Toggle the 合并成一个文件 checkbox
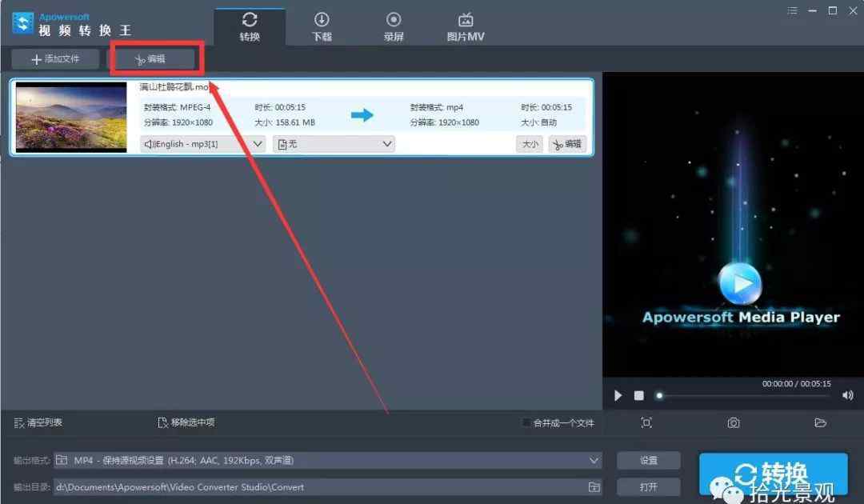The height and width of the screenshot is (504, 864). point(526,422)
